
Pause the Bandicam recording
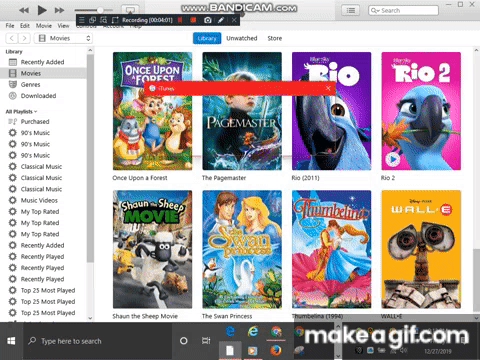tap(180, 20)
